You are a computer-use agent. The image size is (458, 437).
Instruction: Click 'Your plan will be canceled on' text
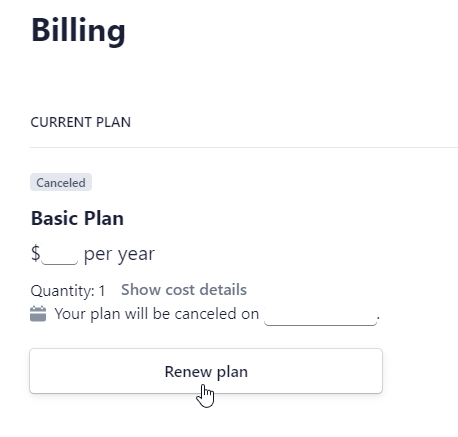[x=157, y=314]
